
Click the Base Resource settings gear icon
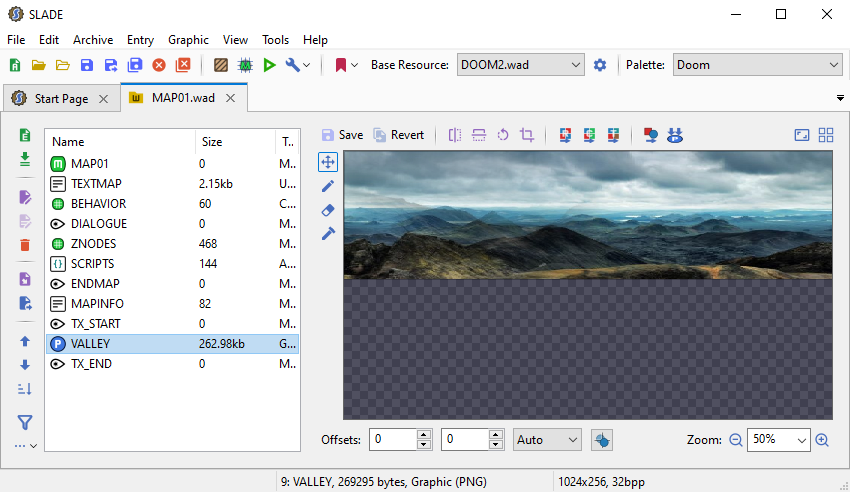[600, 65]
